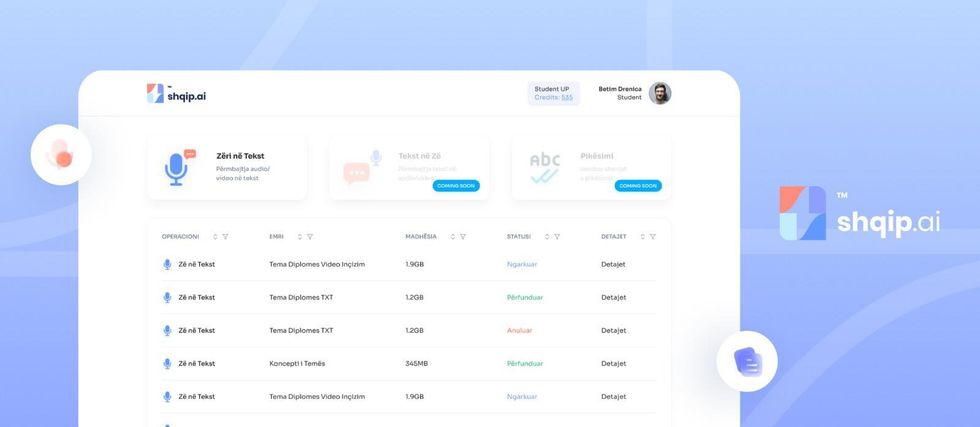980x427 pixels.
Task: Open Detajet for Koncepti i Temës
Action: (x=613, y=363)
